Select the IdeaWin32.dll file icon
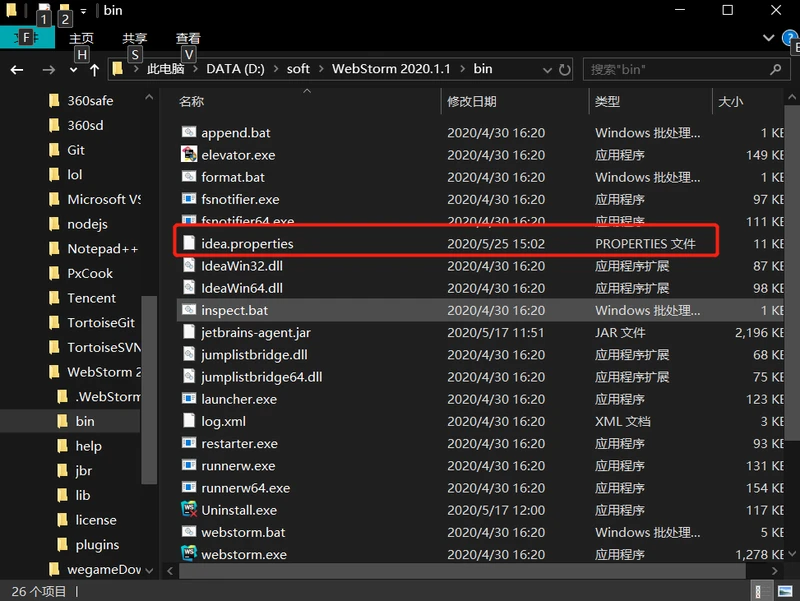The image size is (800, 601). point(189,266)
